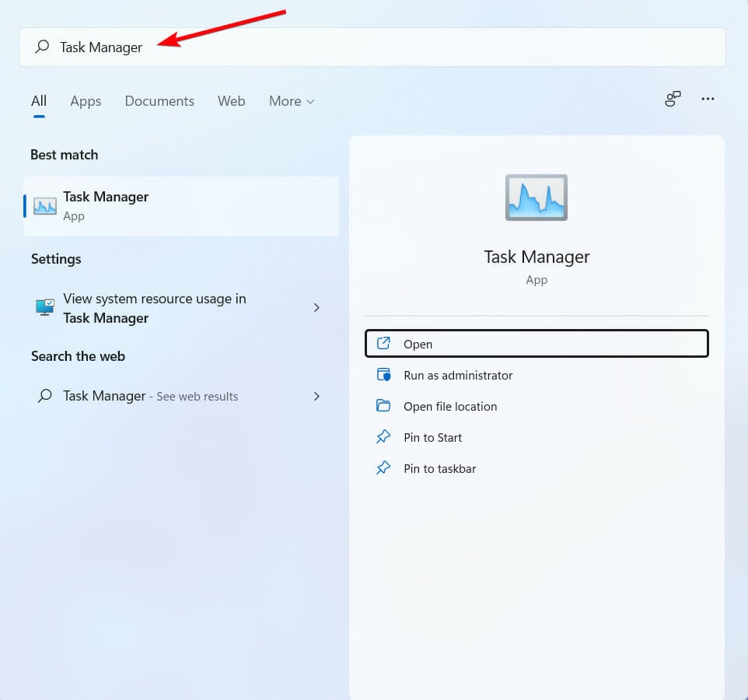Open View system resource usage in Task Manager
748x700 pixels.
tap(181, 308)
